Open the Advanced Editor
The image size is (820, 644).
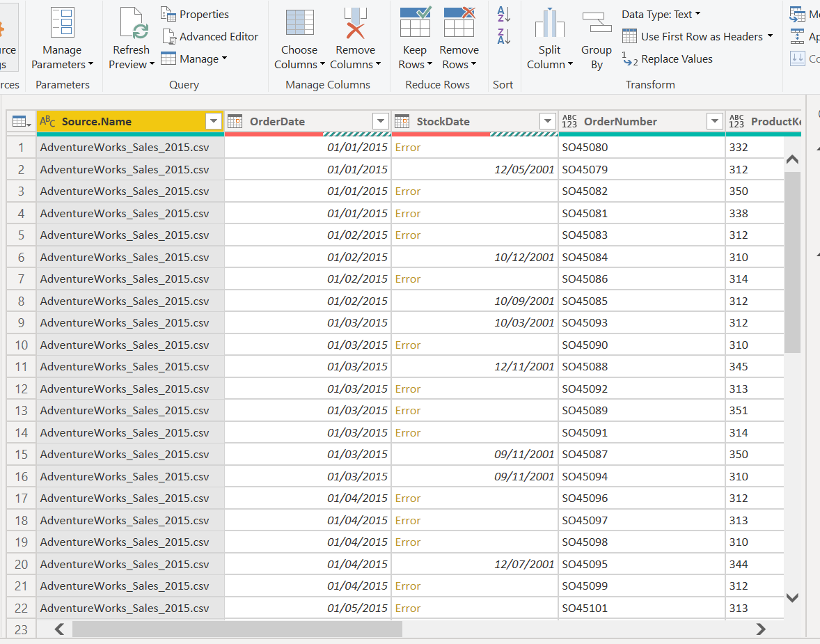click(211, 37)
